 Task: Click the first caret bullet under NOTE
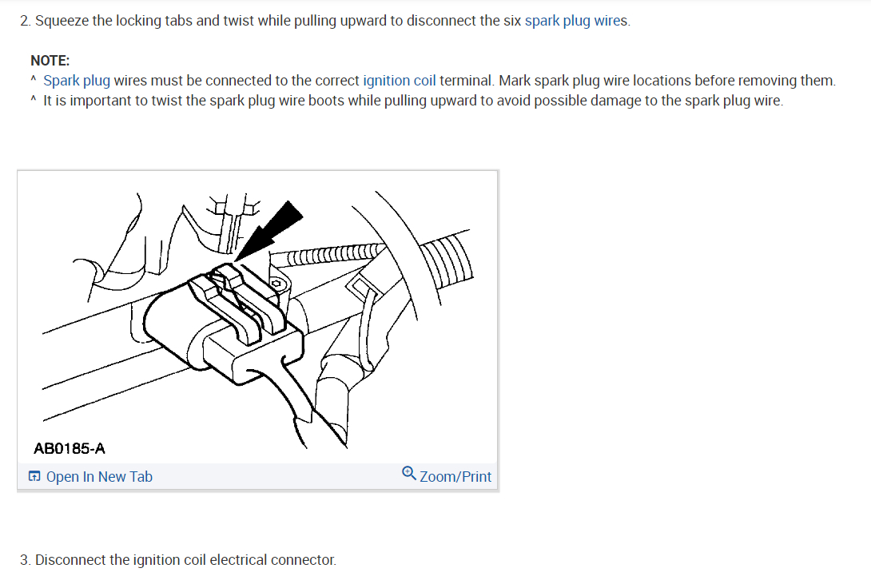click(x=34, y=79)
